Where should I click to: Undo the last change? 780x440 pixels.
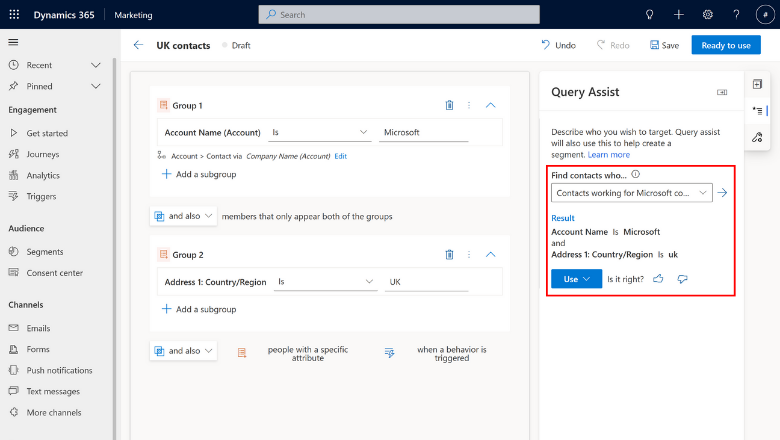click(x=558, y=45)
